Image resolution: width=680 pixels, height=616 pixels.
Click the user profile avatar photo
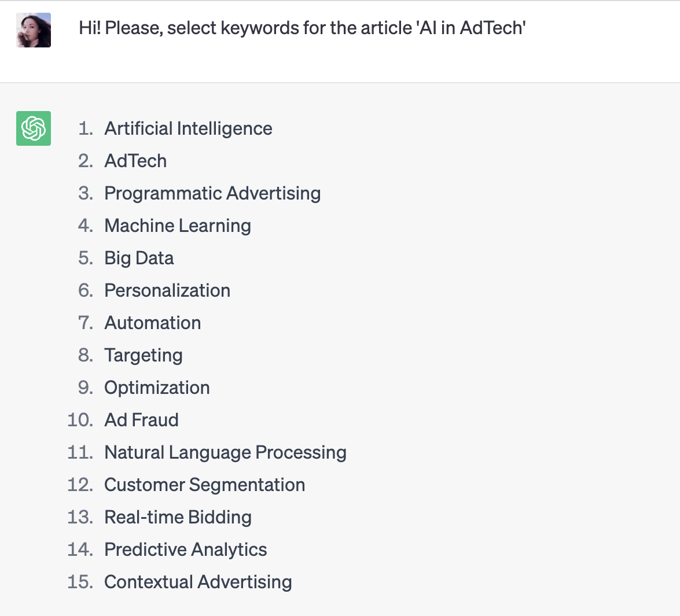34,30
